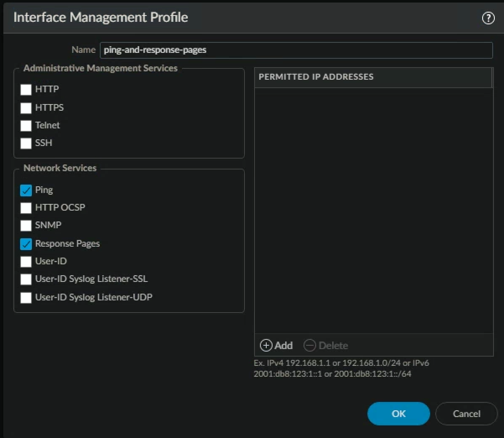Click the Name field label
Image resolution: width=504 pixels, height=438 pixels.
click(83, 50)
